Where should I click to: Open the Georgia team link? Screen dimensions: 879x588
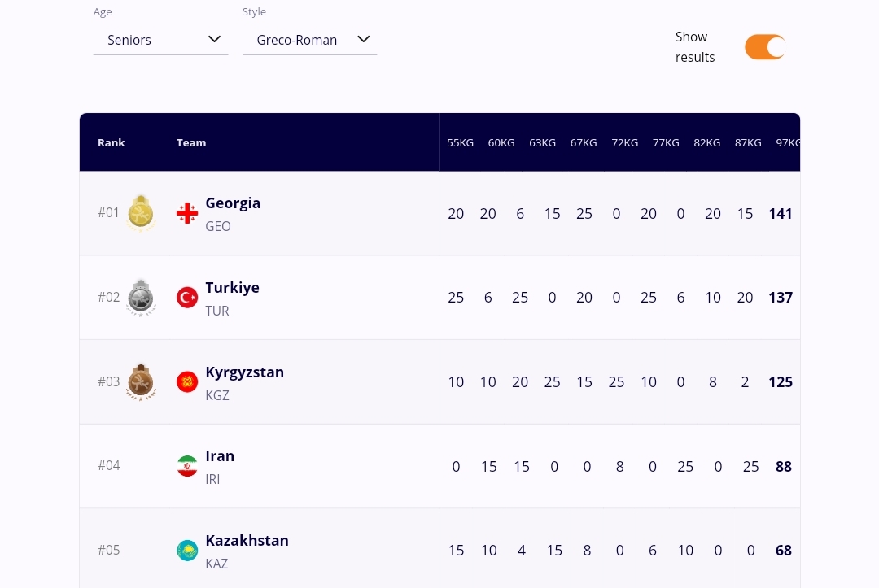[233, 203]
